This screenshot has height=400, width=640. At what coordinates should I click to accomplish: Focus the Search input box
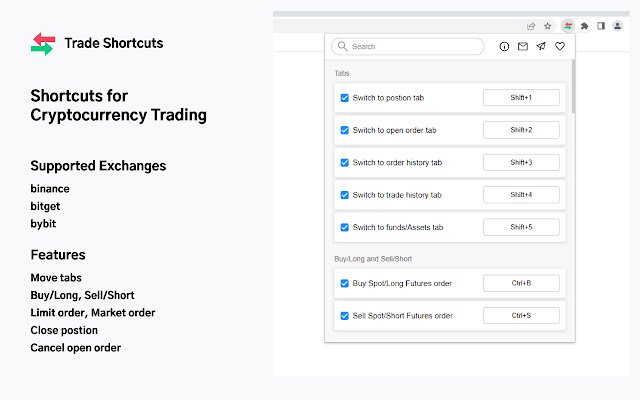(408, 47)
